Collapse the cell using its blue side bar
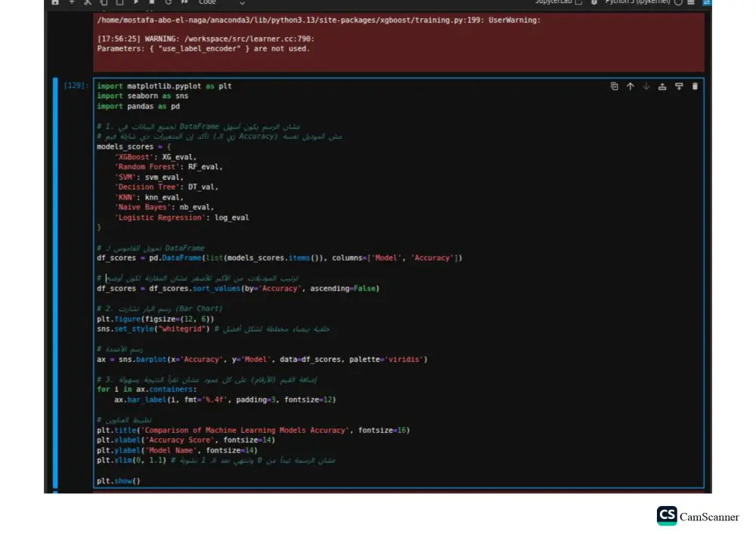The width and height of the screenshot is (756, 534). [55, 283]
